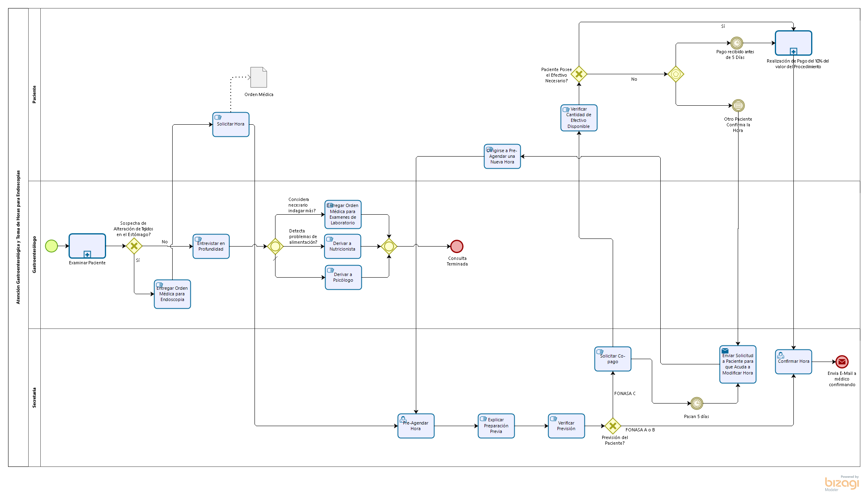
Task: Click the Pre-Agendar Hora task
Action: pos(416,426)
